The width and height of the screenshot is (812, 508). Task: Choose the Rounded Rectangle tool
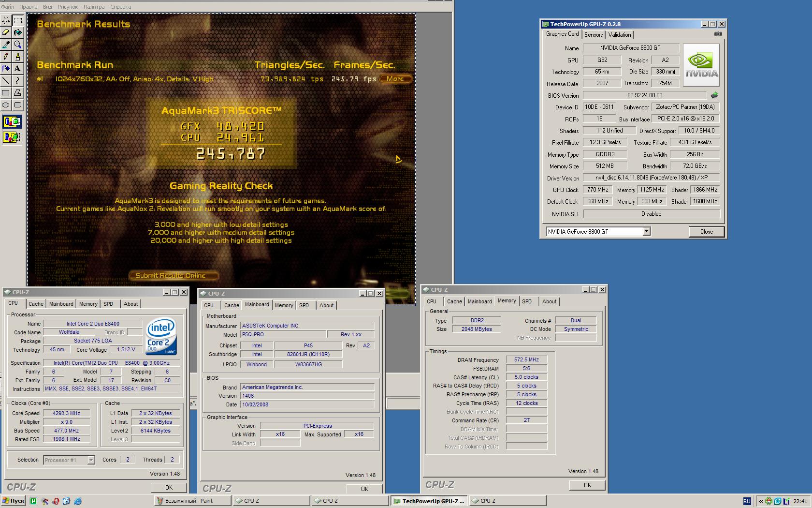18,105
